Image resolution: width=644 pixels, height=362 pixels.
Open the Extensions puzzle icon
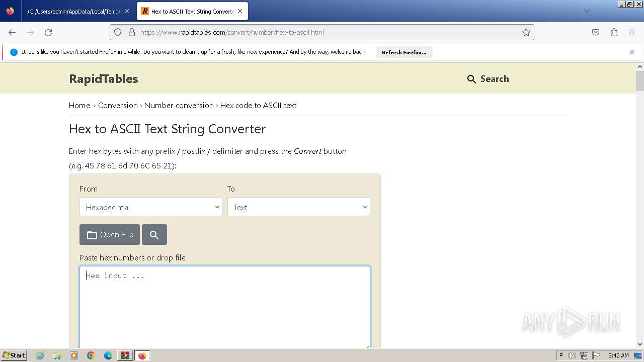[x=614, y=32]
